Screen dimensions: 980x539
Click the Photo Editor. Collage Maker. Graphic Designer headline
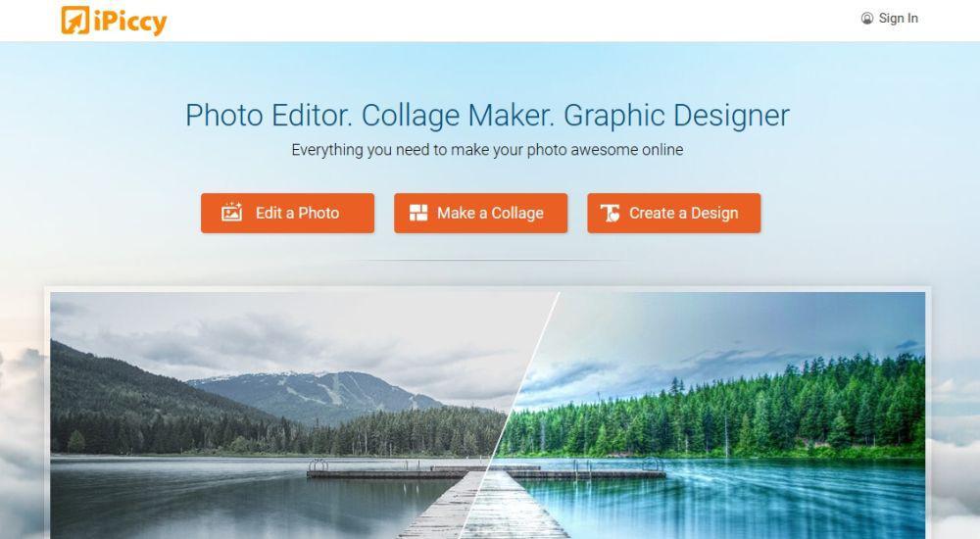[x=487, y=115]
